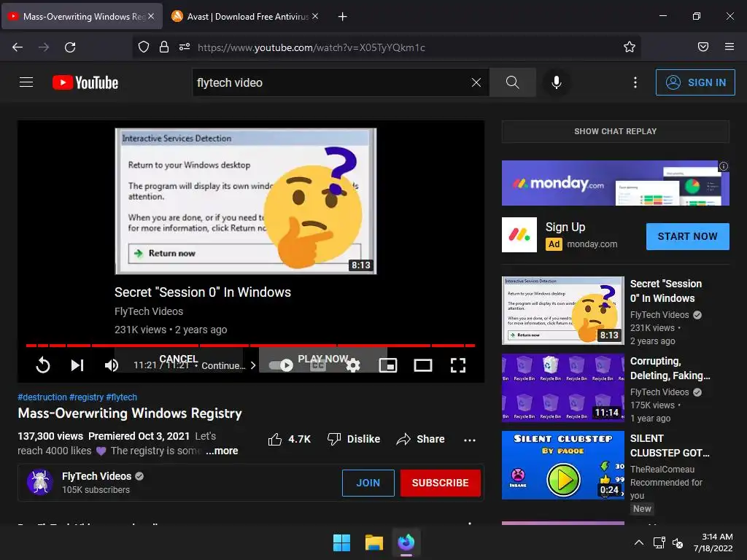Save page to Pocket
The height and width of the screenshot is (560, 747).
[703, 47]
